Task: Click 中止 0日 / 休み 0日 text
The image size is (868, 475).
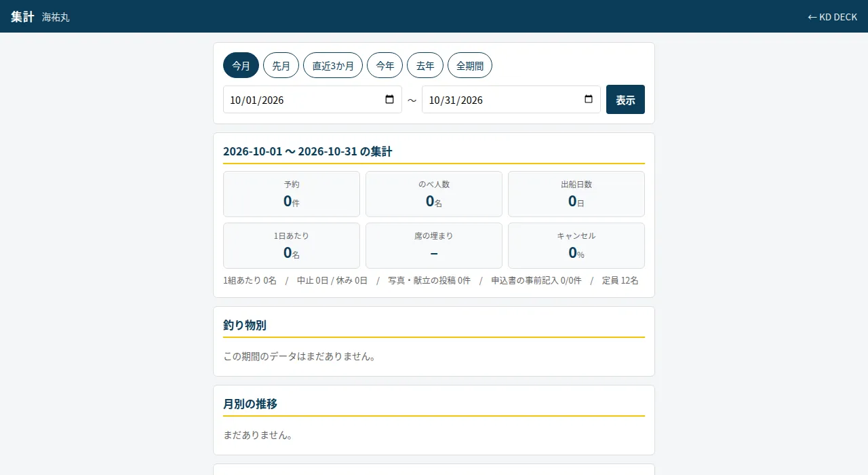Action: point(332,280)
